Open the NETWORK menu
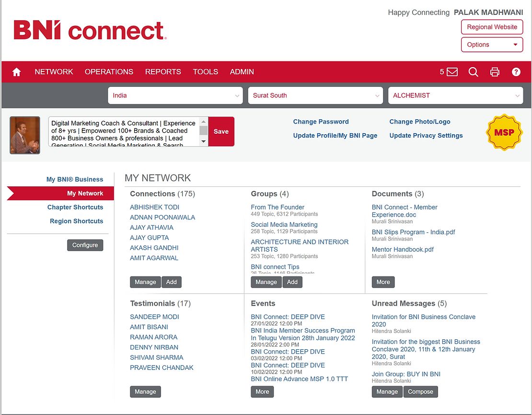Image resolution: width=532 pixels, height=415 pixels. coord(54,72)
